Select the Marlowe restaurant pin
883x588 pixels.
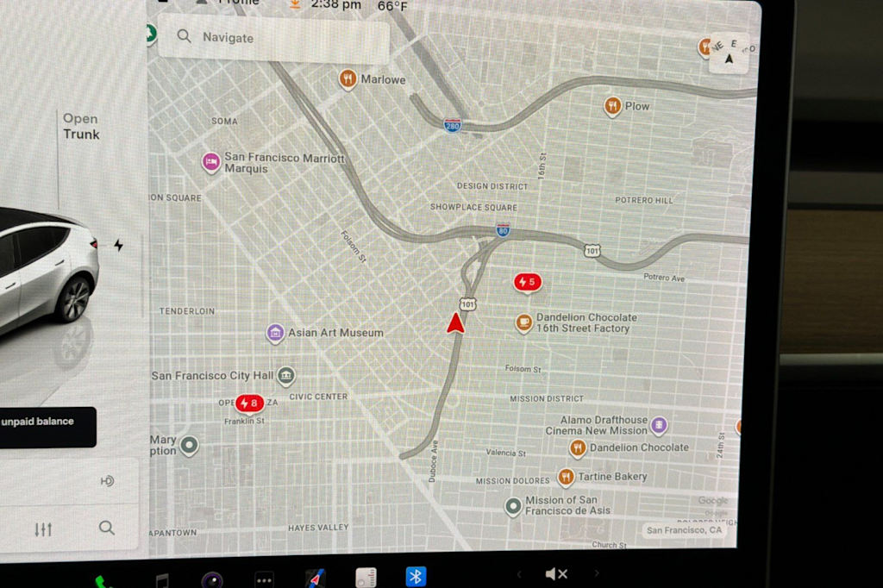click(348, 79)
